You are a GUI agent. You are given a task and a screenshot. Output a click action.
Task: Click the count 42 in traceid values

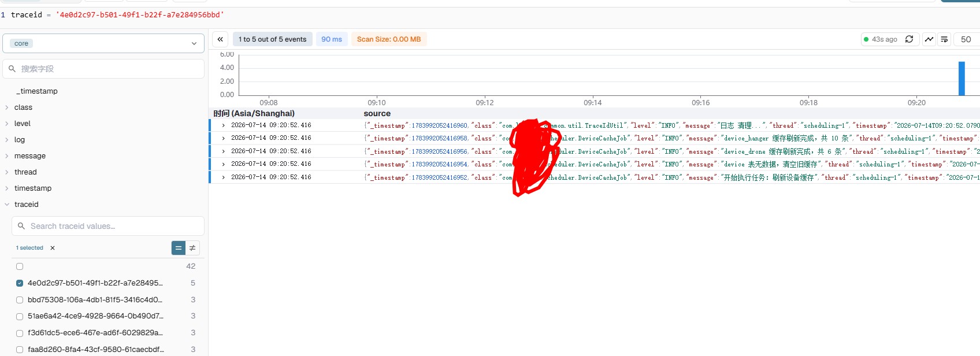click(x=191, y=266)
